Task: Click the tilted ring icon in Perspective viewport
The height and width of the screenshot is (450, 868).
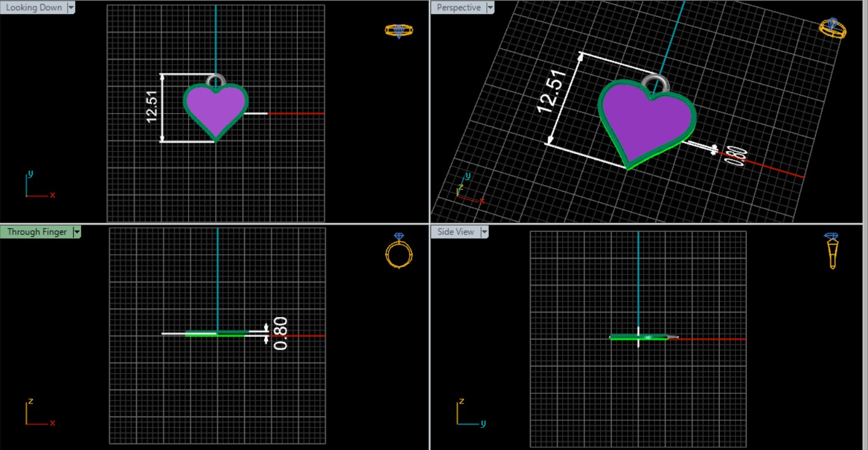Action: click(832, 28)
